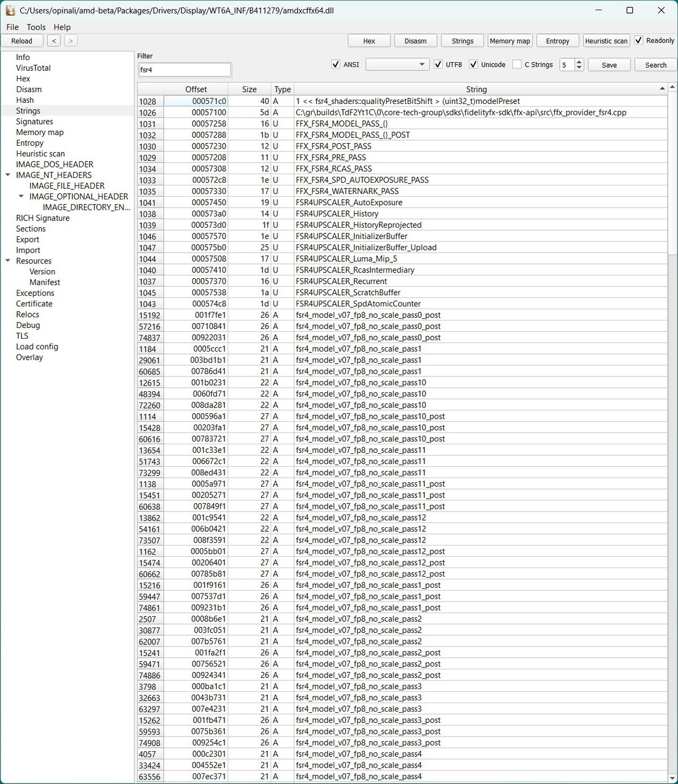Click the forward navigation arrow button
This screenshot has height=784, width=678.
[71, 41]
